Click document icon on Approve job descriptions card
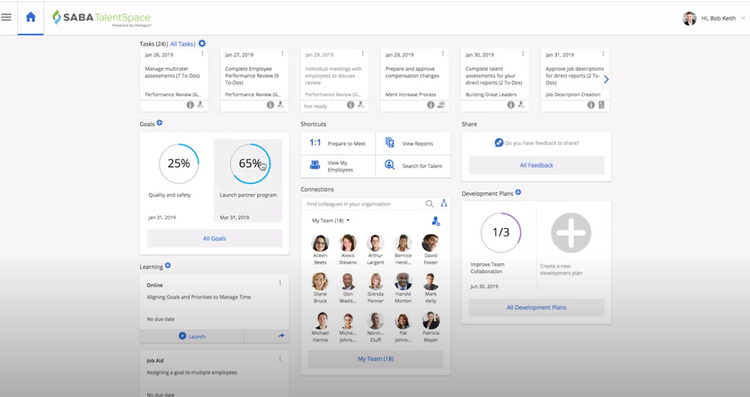 coord(601,105)
